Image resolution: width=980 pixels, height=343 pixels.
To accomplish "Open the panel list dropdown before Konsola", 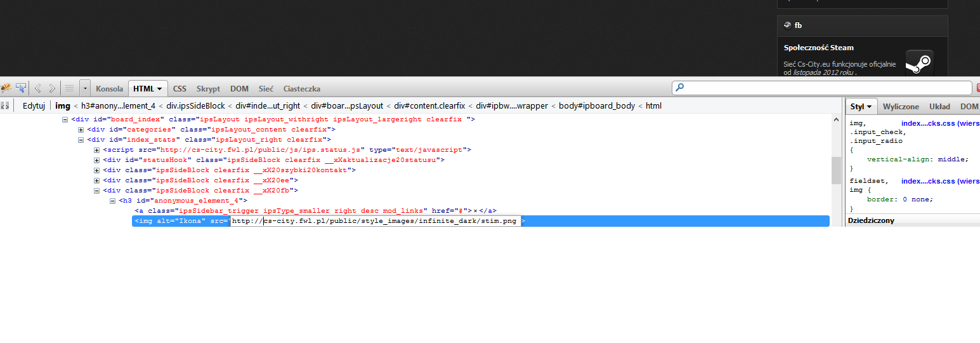I will pos(85,88).
